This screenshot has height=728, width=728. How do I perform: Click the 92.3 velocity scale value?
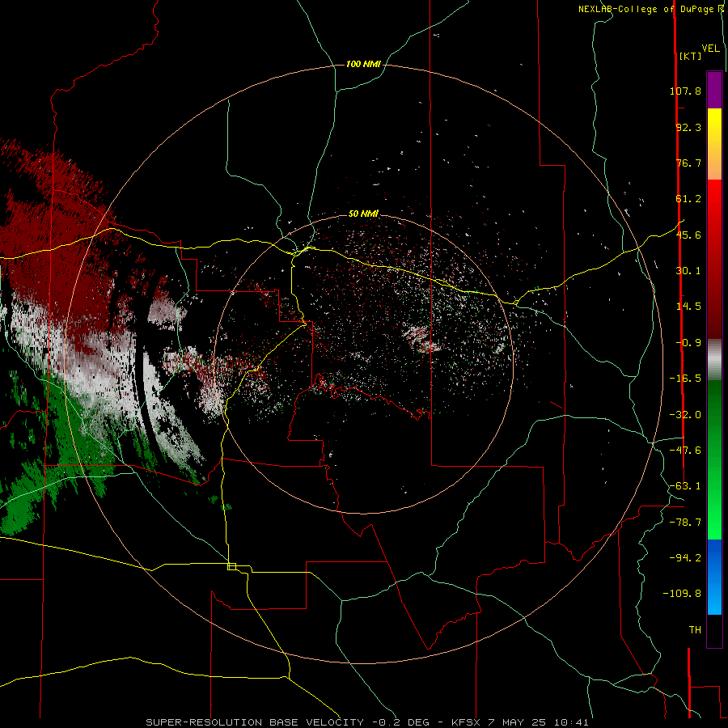pyautogui.click(x=688, y=127)
